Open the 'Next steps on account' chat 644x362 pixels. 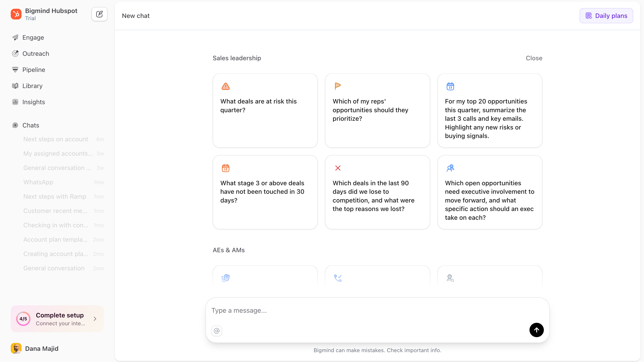[x=63, y=139]
